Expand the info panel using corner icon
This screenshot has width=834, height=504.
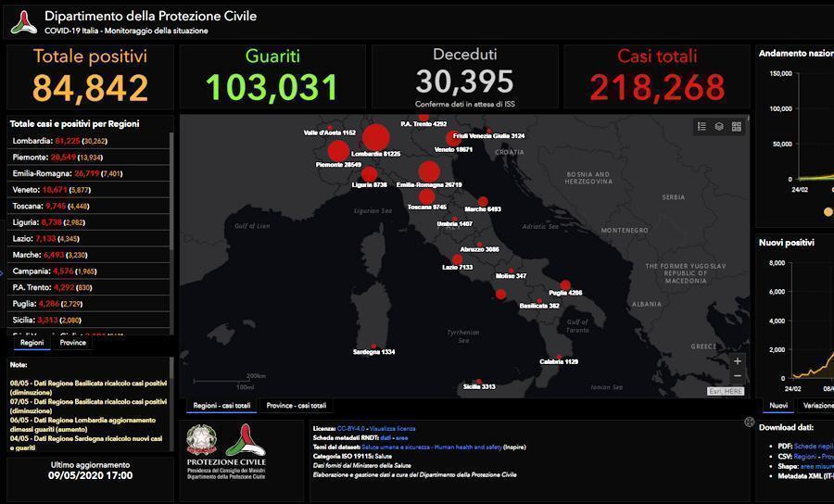749,422
